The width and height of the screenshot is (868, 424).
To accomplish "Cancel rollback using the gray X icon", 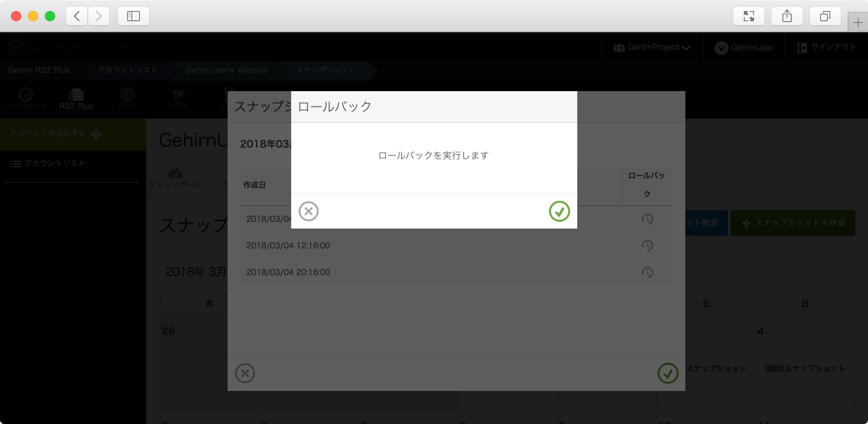I will 309,211.
